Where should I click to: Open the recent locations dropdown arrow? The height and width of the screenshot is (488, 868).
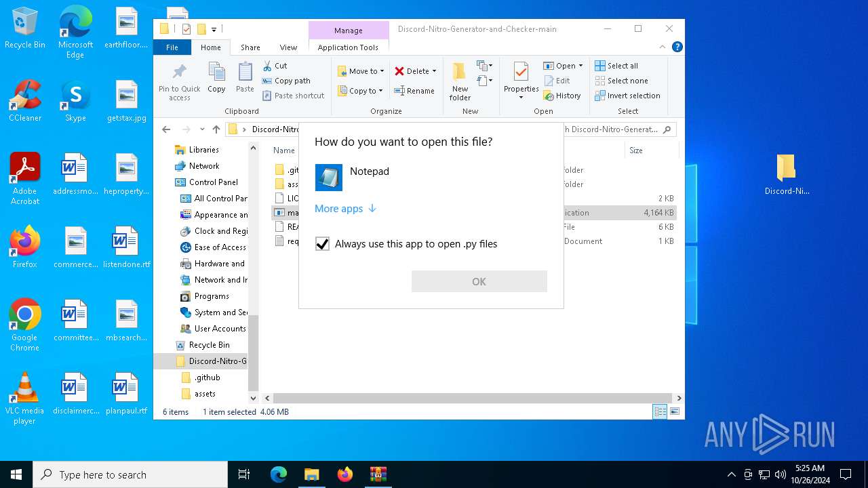[x=202, y=129]
